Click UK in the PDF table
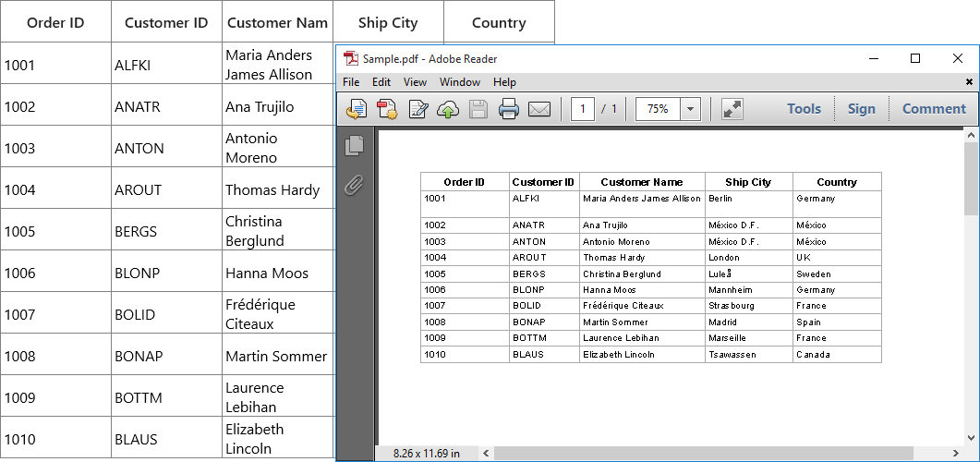This screenshot has height=462, width=980. pyautogui.click(x=804, y=258)
